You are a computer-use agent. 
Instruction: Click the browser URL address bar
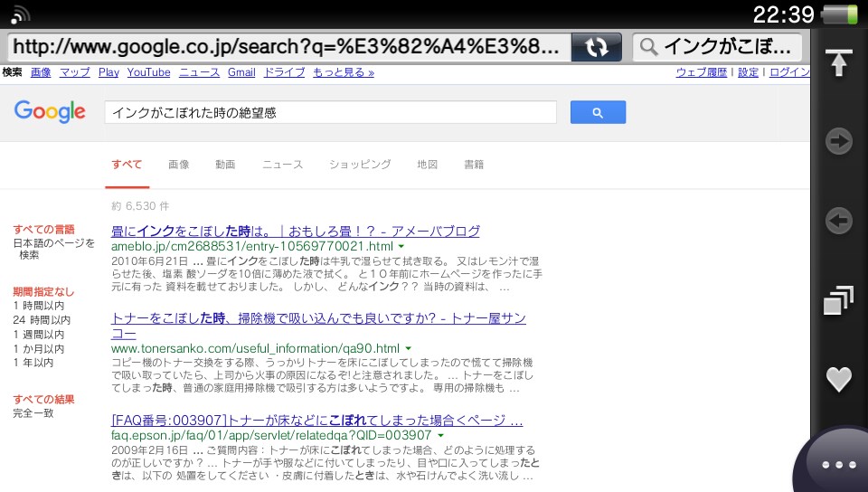pos(288,47)
